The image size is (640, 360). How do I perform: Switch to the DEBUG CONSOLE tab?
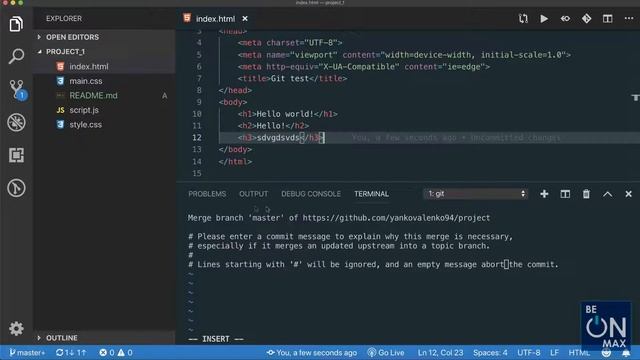coord(311,194)
